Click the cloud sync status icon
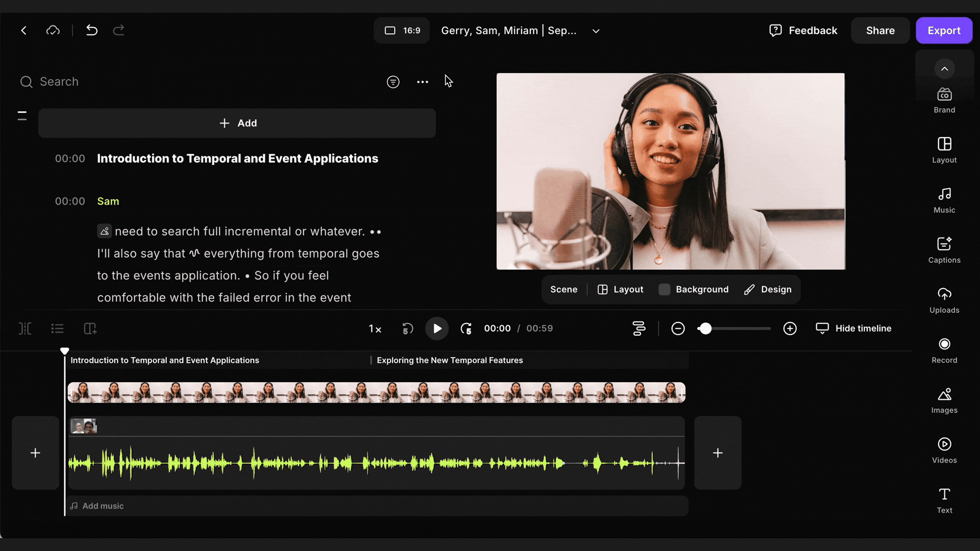The height and width of the screenshot is (551, 980). (53, 31)
